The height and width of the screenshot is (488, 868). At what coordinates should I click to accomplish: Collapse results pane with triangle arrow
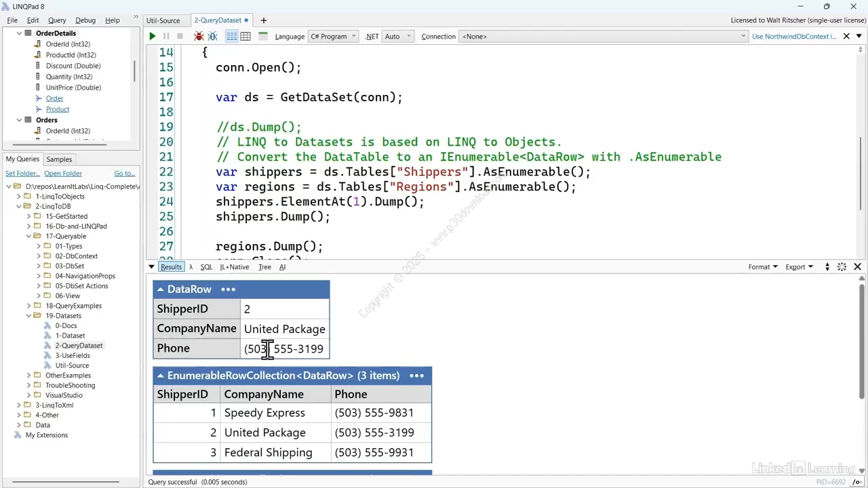(151, 267)
